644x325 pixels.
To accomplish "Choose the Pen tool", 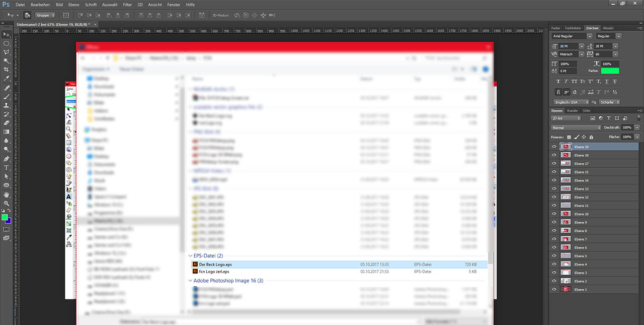I will [x=7, y=159].
